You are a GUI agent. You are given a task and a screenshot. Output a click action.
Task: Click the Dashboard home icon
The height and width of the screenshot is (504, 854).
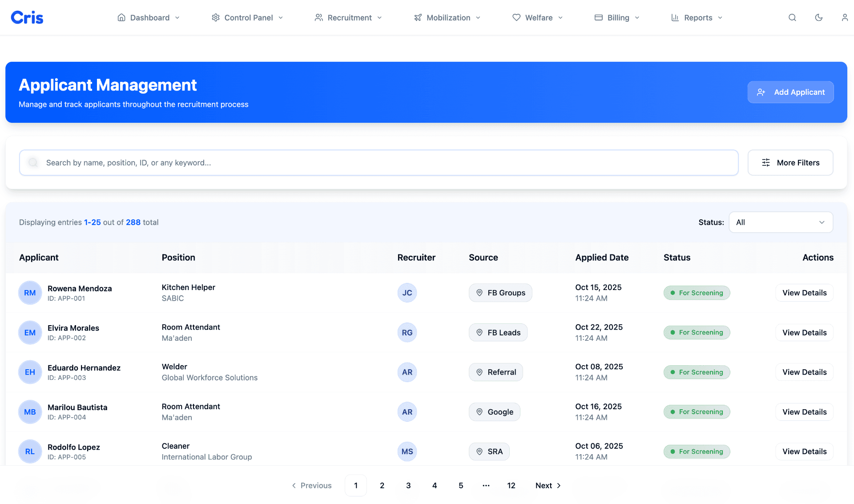[x=121, y=17]
